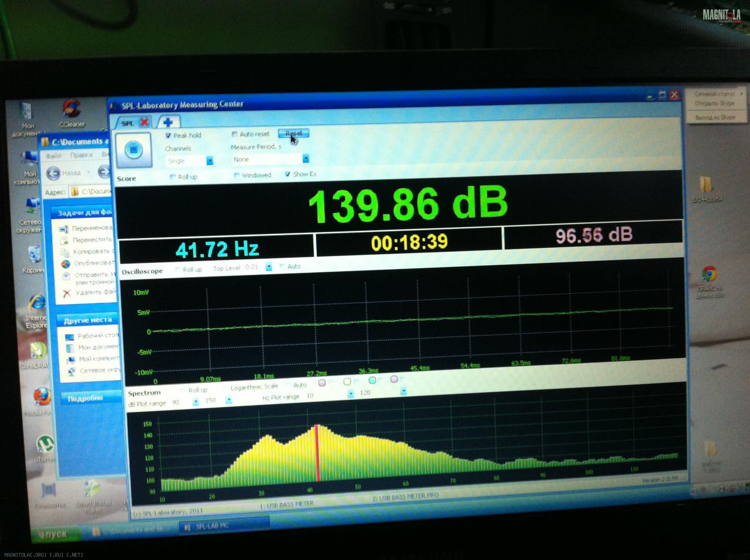Launch Google Chrome from the desktop
This screenshot has height=560, width=750.
(x=709, y=274)
